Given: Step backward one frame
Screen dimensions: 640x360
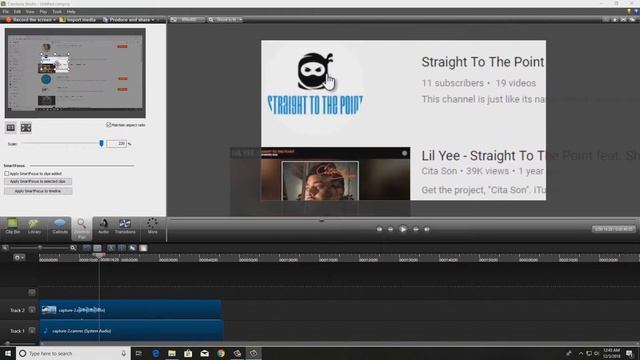Looking at the screenshot, I should point(391,229).
